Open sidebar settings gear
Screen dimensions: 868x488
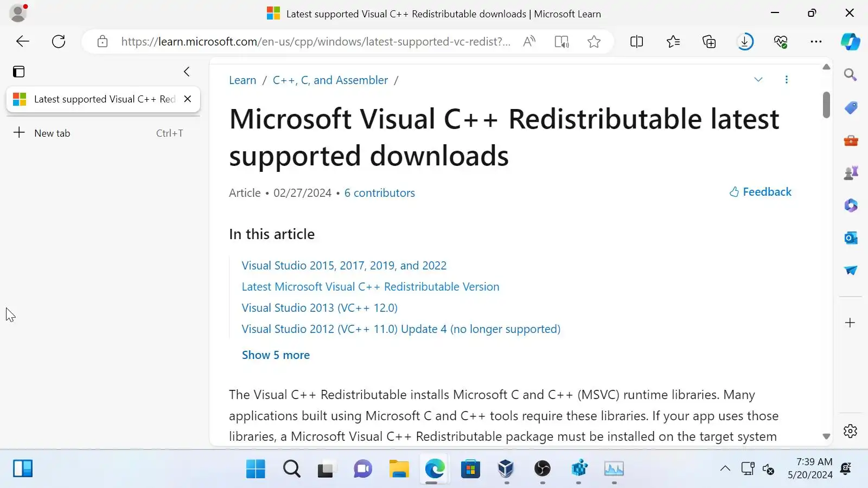click(x=851, y=431)
